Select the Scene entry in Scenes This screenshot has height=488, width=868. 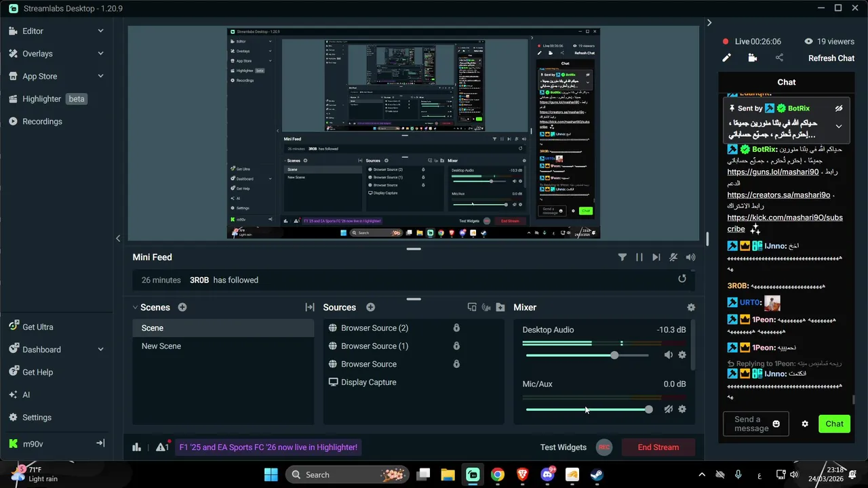(x=223, y=328)
